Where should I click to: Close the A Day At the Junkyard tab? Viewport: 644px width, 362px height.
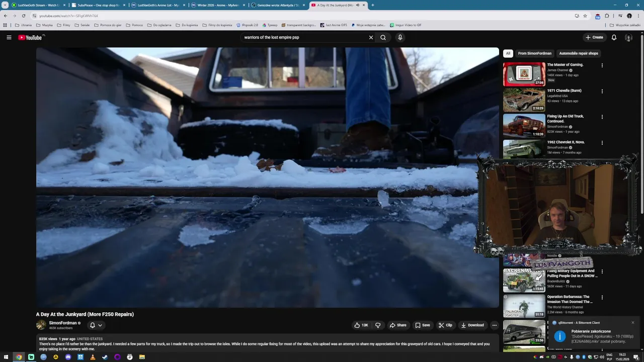point(364,5)
